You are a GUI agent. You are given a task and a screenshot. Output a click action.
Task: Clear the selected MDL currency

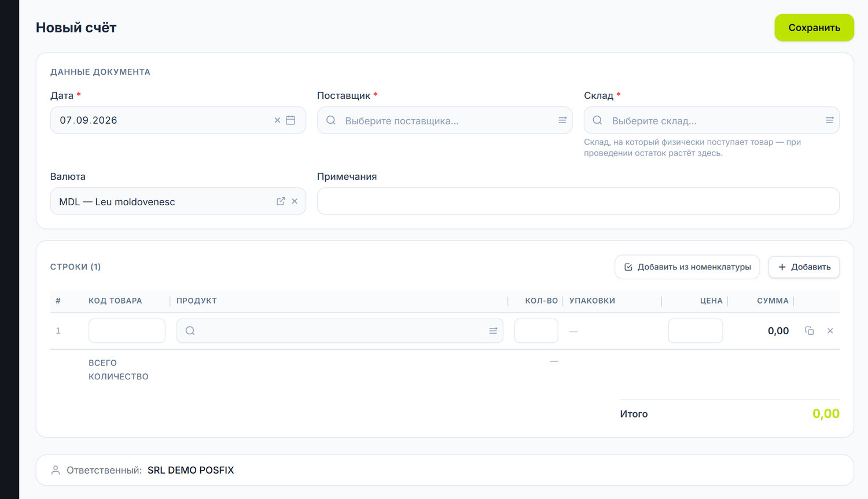point(295,201)
